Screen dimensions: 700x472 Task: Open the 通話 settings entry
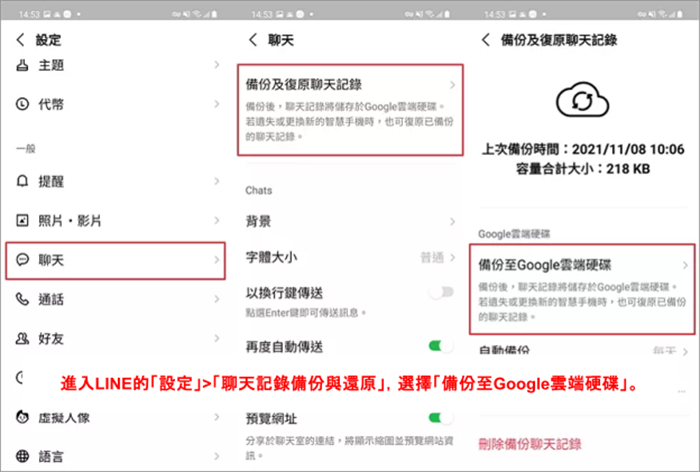point(118,299)
